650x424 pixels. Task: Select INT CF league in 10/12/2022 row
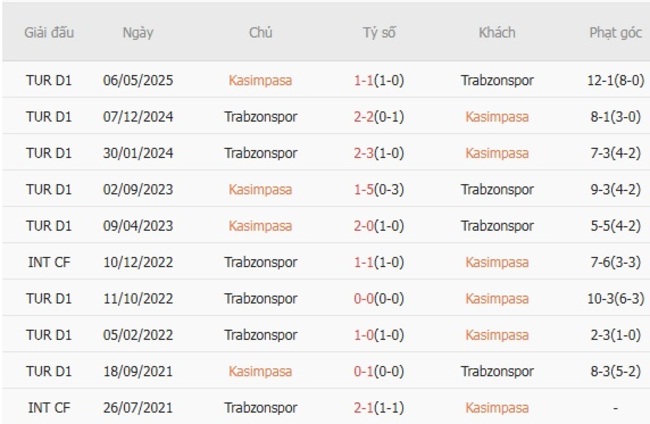coord(49,262)
